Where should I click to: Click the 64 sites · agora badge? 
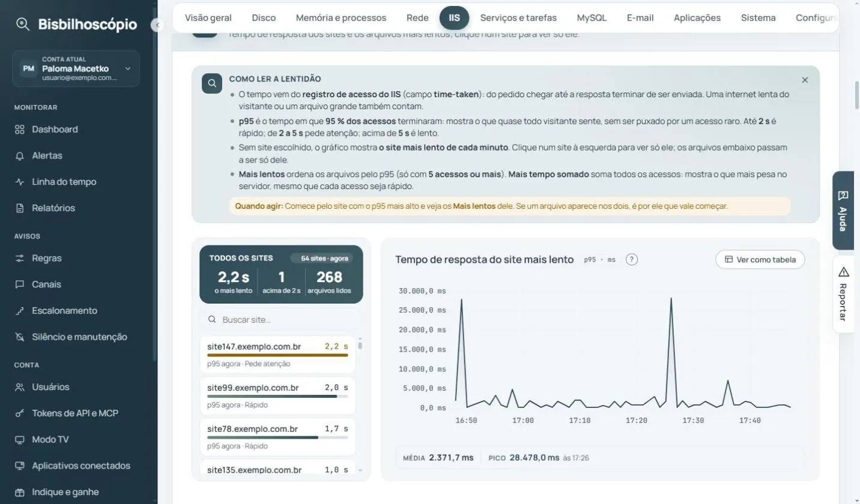tap(321, 259)
